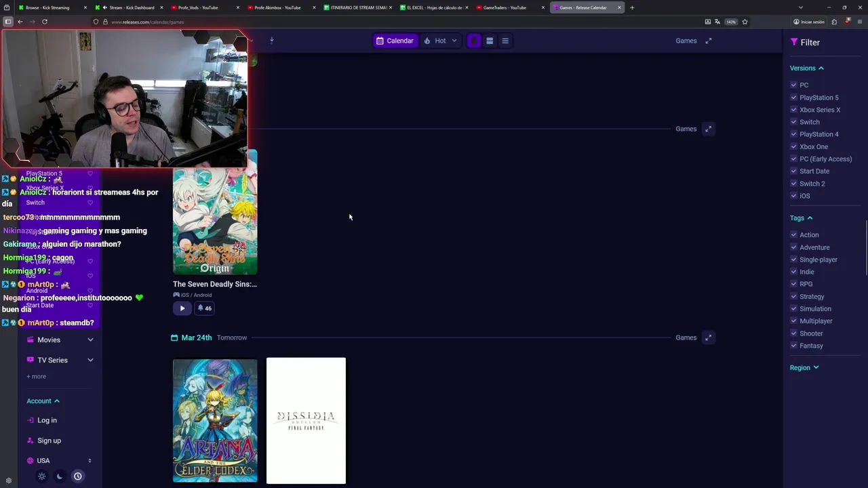Enable the dark theme moon icon
Viewport: 868px width, 488px height.
(60, 476)
